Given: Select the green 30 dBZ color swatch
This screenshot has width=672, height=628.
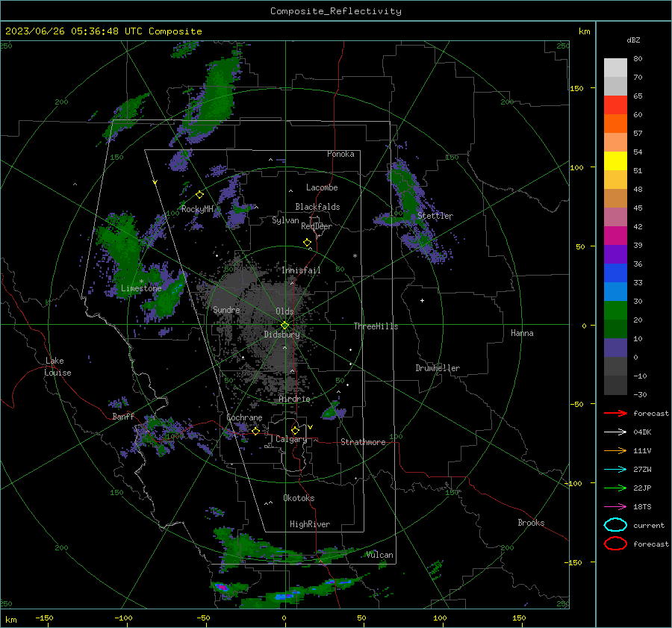Looking at the screenshot, I should 615,310.
